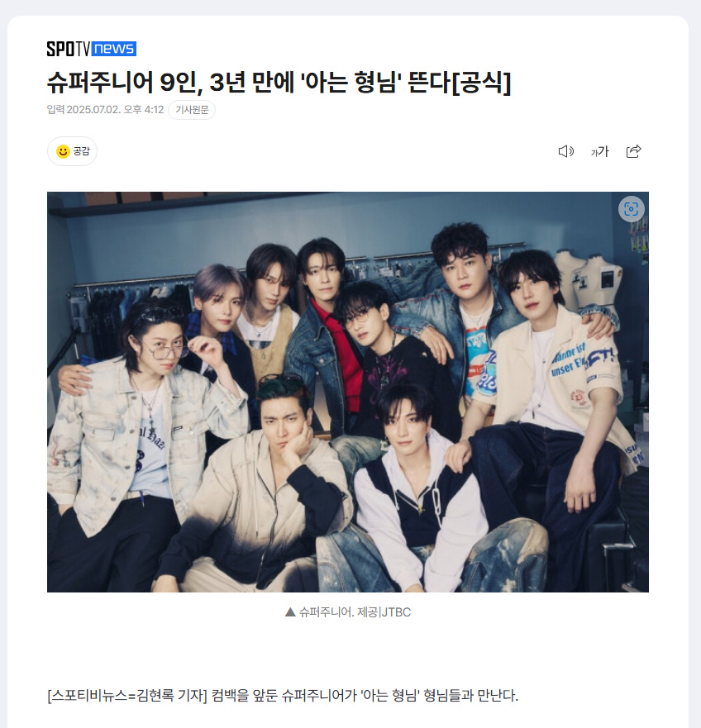Image resolution: width=701 pixels, height=728 pixels.
Task: Play the article audio with the speaker icon
Action: click(565, 151)
